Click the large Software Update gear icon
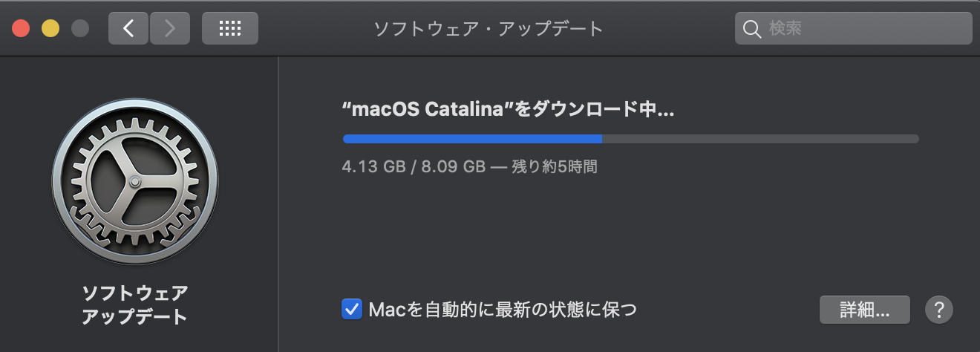 click(x=134, y=182)
